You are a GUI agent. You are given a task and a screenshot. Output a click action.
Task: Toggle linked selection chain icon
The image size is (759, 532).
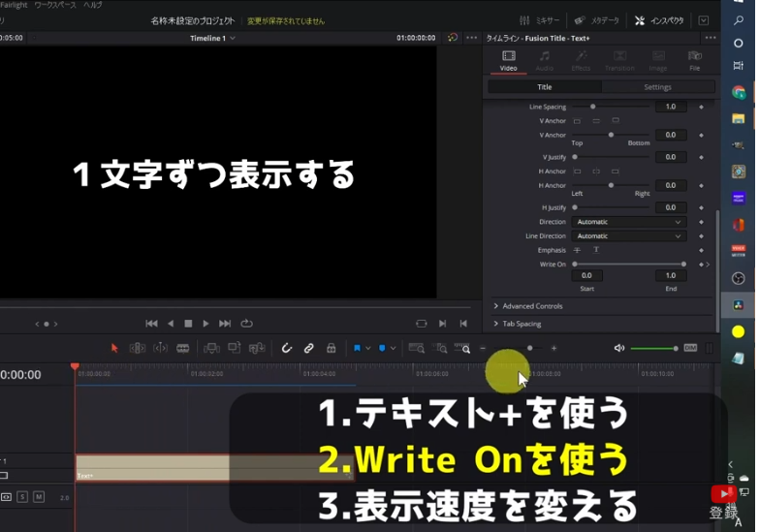(308, 348)
